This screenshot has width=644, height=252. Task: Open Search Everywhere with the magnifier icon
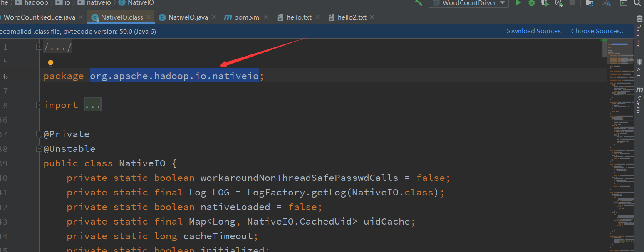click(637, 3)
